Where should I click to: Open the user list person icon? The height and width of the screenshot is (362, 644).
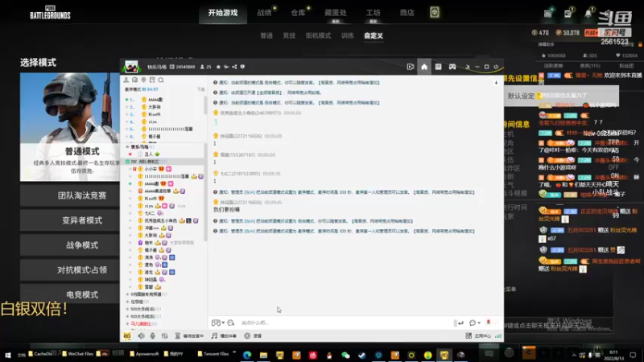[126, 80]
